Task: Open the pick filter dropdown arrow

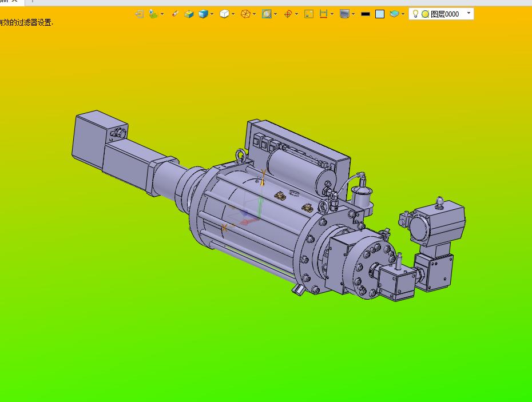Action: pyautogui.click(x=162, y=14)
